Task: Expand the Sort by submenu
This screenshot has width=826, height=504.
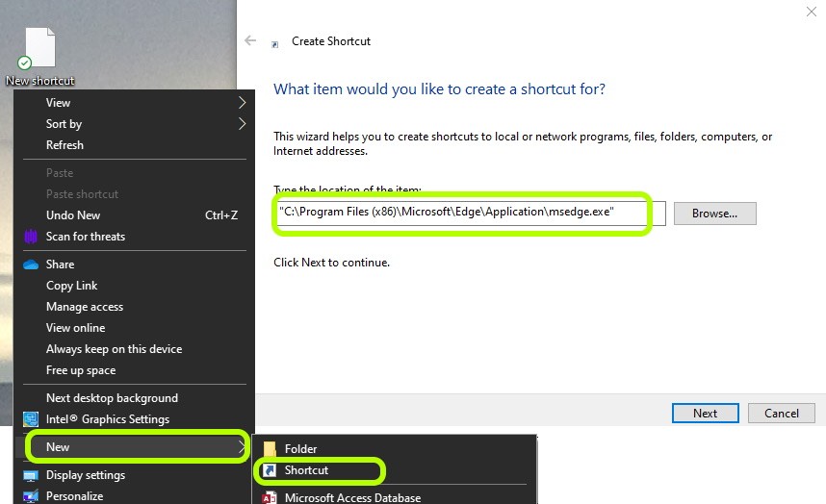Action: [243, 124]
